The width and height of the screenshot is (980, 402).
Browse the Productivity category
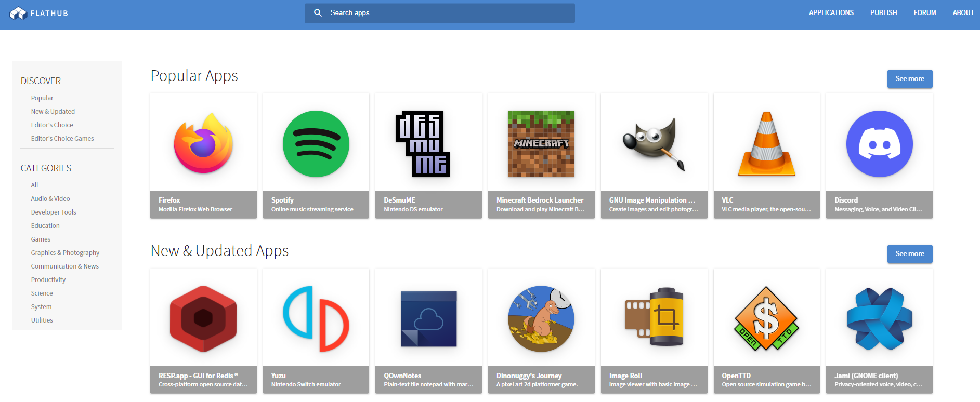coord(48,279)
